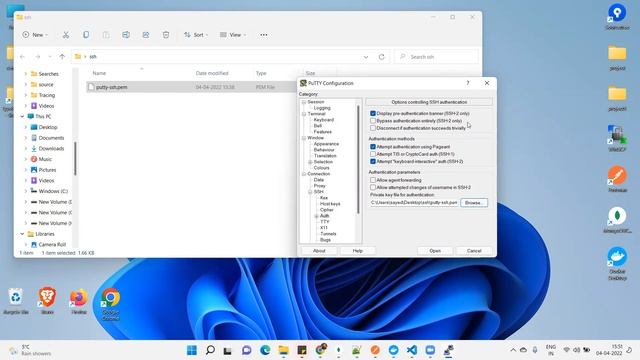The image size is (640, 360).
Task: Click the PuTTY category tree scrollbar
Action: pos(358,159)
